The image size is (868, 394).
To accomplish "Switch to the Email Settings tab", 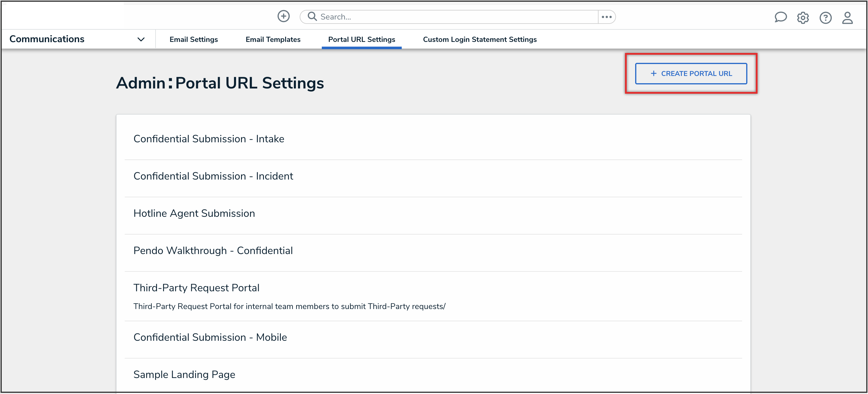I will (194, 39).
